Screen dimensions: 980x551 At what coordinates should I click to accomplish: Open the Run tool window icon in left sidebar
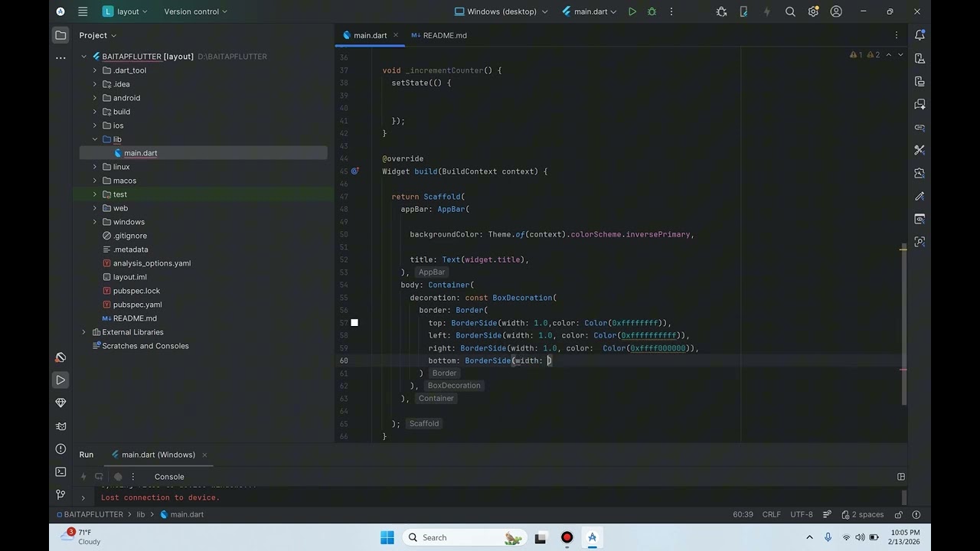(60, 380)
